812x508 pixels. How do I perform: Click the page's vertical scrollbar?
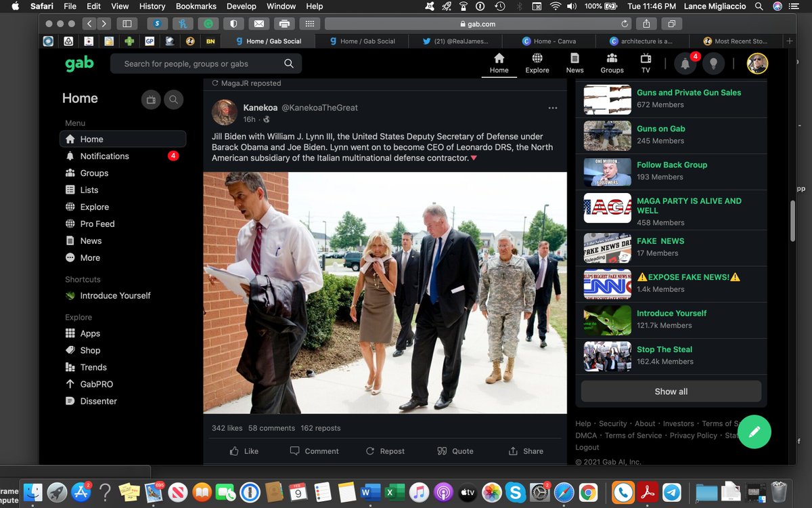click(792, 217)
